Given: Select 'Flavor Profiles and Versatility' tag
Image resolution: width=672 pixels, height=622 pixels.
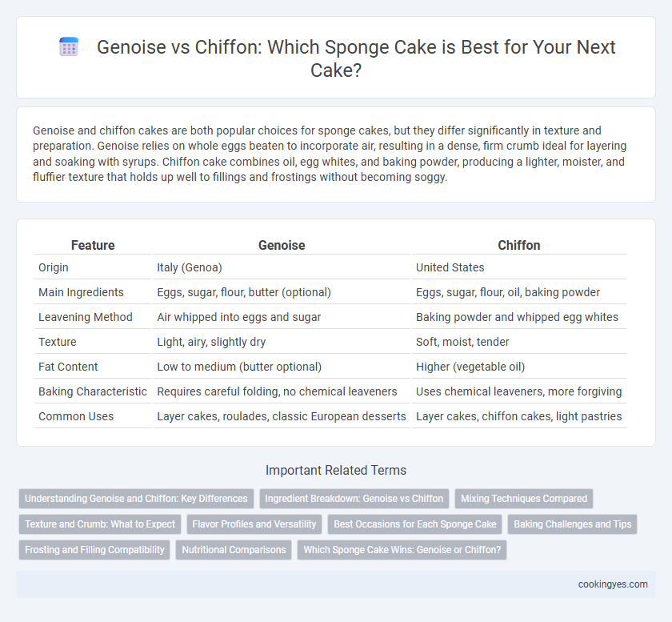Looking at the screenshot, I should tap(254, 524).
